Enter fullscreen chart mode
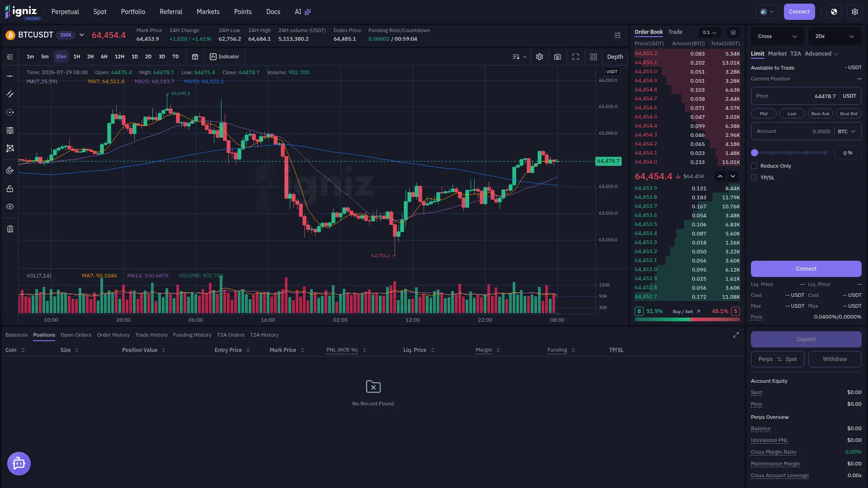 [x=576, y=57]
